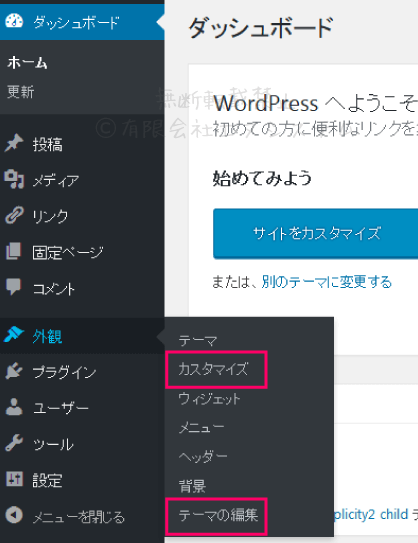The height and width of the screenshot is (543, 418).
Task: Choose 背景 in the 外観 flyout
Action: point(193,486)
